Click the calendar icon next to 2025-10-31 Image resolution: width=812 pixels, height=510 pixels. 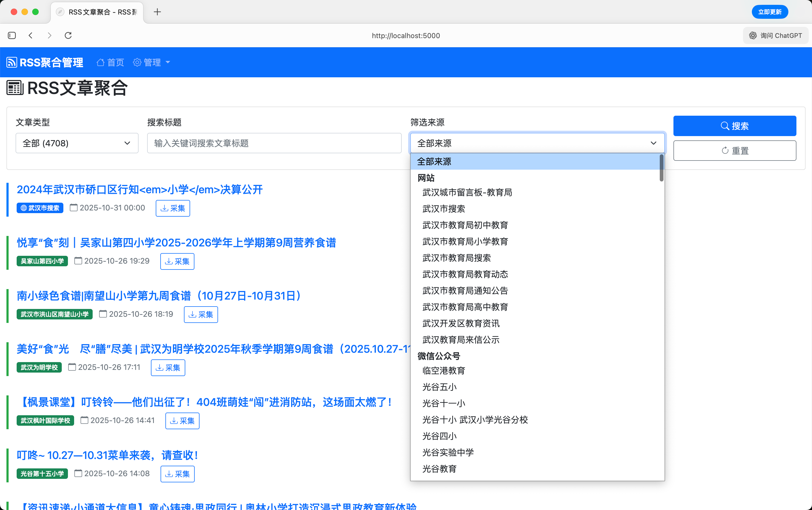click(x=74, y=208)
